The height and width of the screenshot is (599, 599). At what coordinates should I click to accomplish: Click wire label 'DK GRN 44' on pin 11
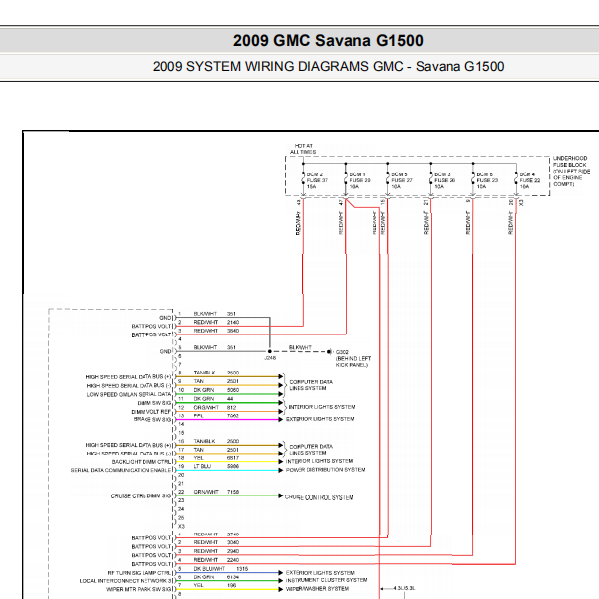(x=213, y=398)
